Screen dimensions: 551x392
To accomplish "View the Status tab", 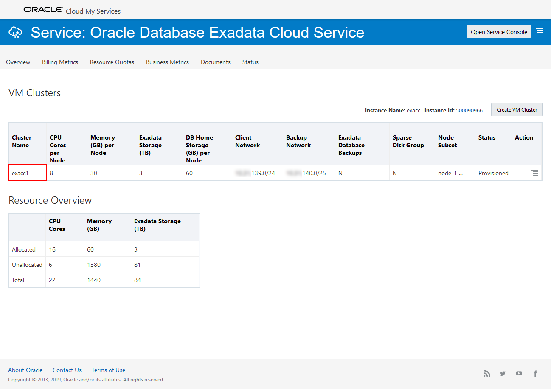I will (x=250, y=62).
